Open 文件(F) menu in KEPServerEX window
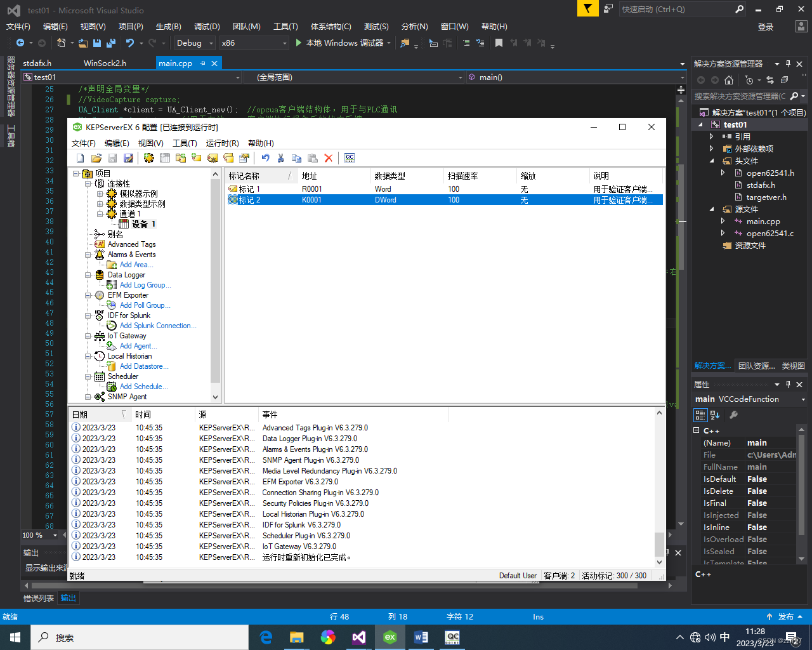 84,143
